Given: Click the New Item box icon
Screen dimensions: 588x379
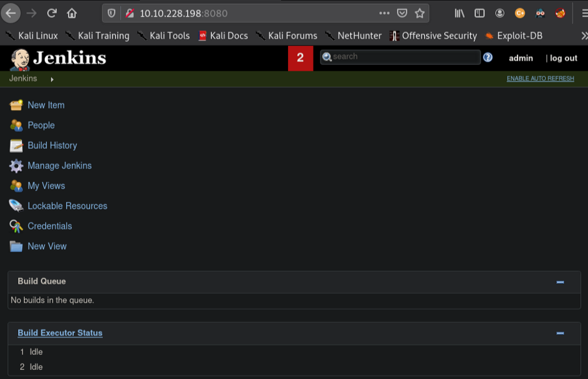Looking at the screenshot, I should tap(16, 105).
